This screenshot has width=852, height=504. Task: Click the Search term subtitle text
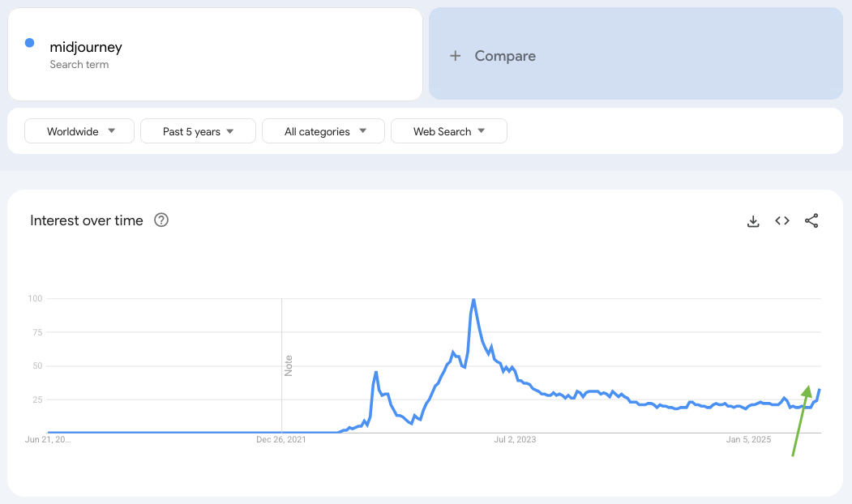(x=79, y=64)
